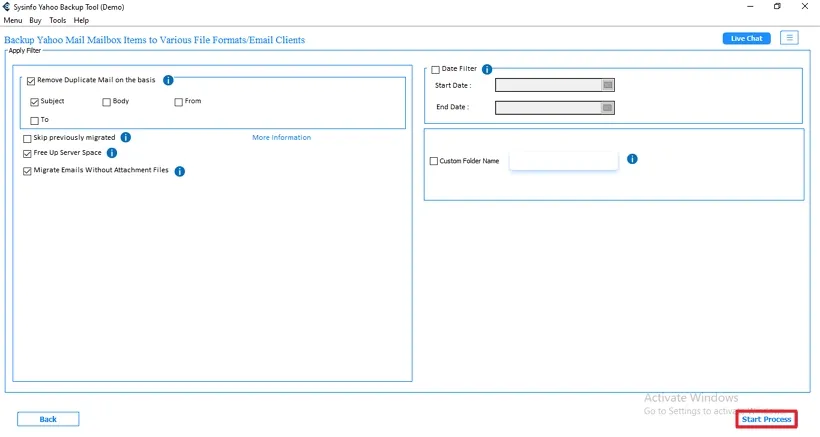Click info icon beside Skip previously migrated
The image size is (820, 437).
coord(126,137)
